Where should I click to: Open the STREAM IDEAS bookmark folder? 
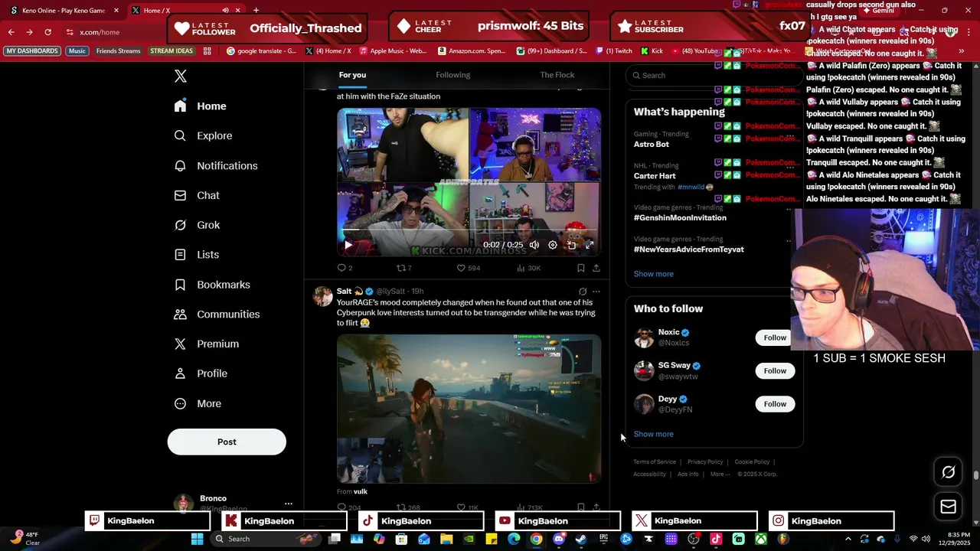pyautogui.click(x=171, y=51)
